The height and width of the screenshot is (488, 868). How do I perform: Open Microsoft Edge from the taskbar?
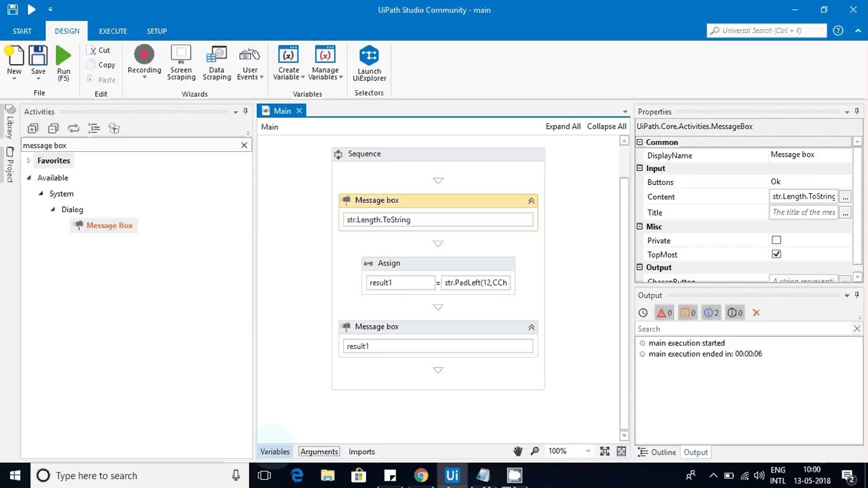296,476
